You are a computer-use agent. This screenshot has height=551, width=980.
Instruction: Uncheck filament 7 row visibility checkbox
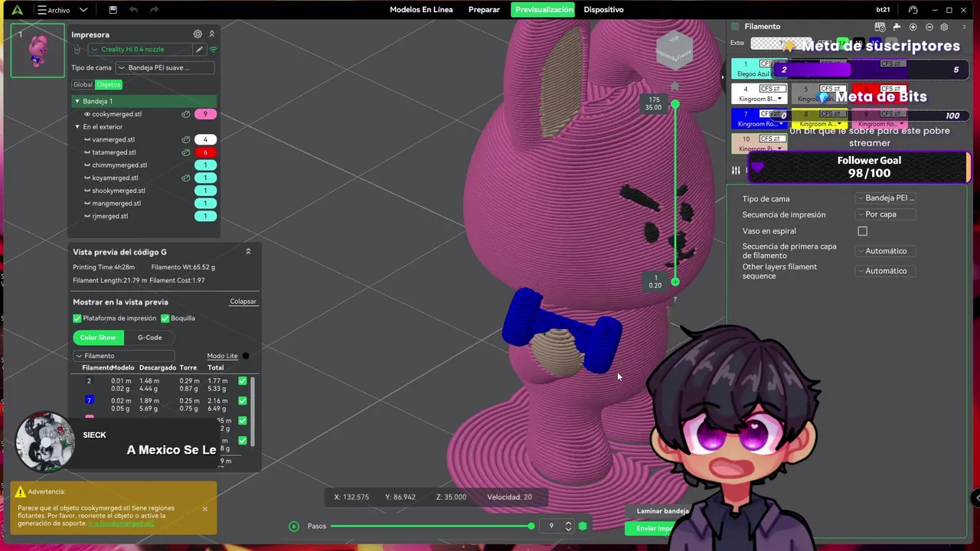pyautogui.click(x=243, y=400)
